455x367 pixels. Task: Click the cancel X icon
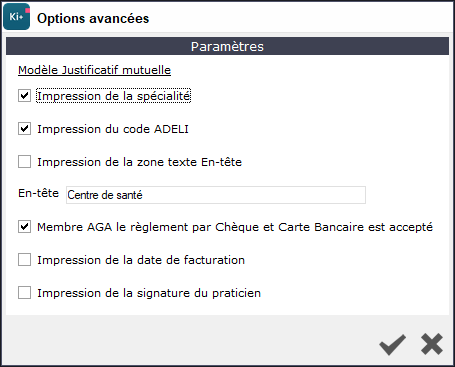click(x=432, y=344)
